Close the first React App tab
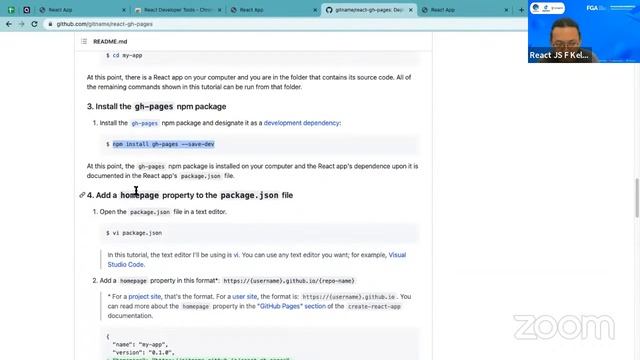Image resolution: width=640 pixels, height=360 pixels. (x=124, y=10)
